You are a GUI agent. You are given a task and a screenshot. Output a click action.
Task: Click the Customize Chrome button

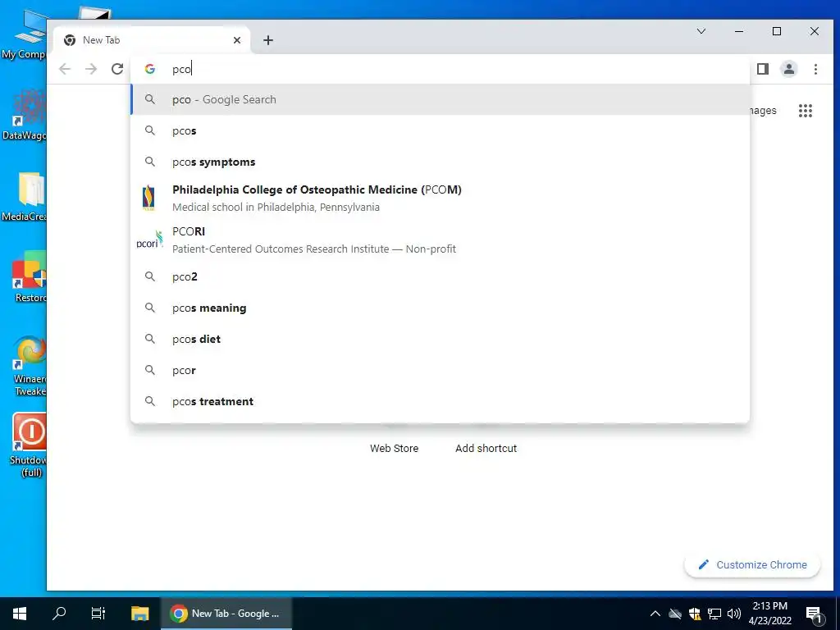(752, 564)
